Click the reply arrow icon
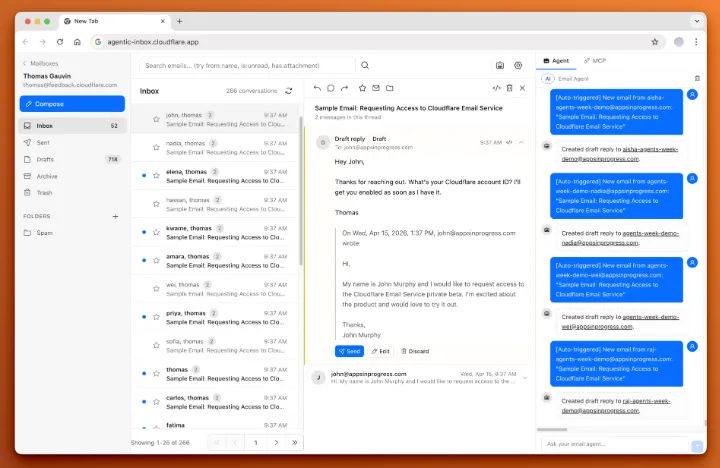 317,88
